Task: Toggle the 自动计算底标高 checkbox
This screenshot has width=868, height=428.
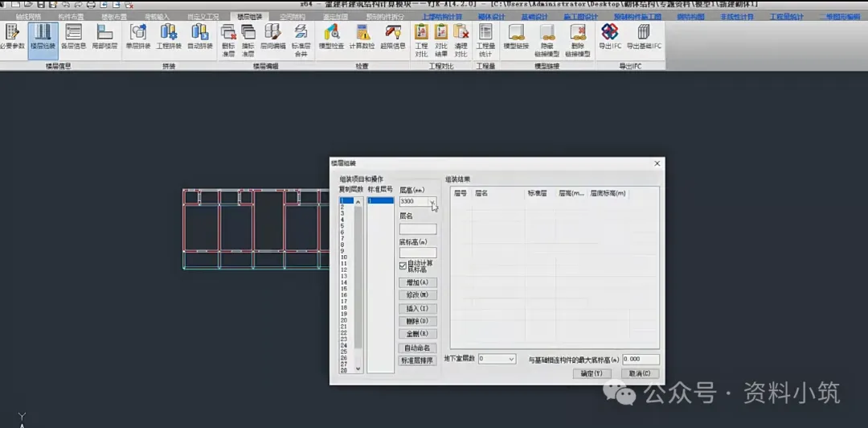Action: (403, 266)
